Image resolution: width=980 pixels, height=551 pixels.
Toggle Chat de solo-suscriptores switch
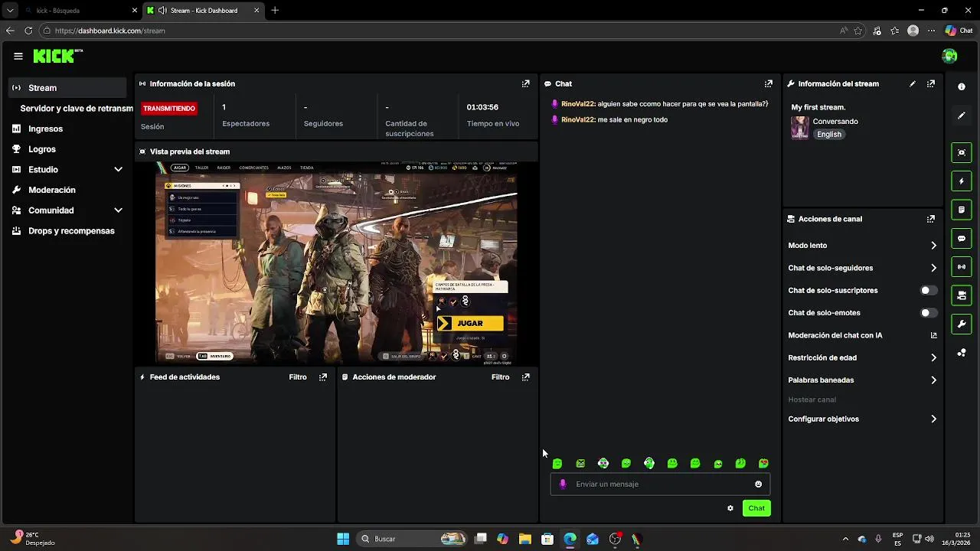928,291
